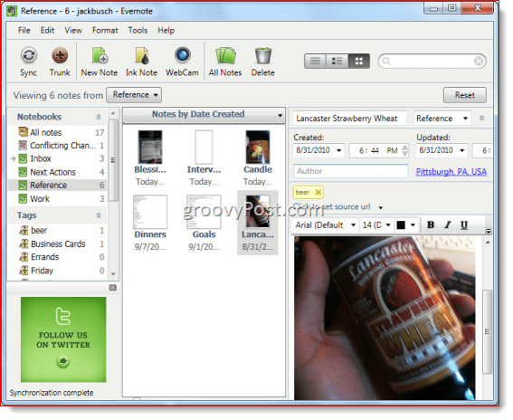Open the WebCam note icon

pyautogui.click(x=182, y=62)
